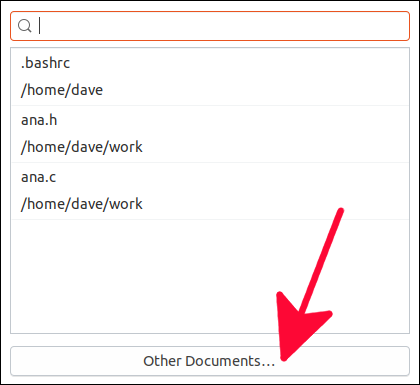Click the /home/dave/work path below ana.c
Image resolution: width=420 pixels, height=385 pixels.
click(x=82, y=204)
